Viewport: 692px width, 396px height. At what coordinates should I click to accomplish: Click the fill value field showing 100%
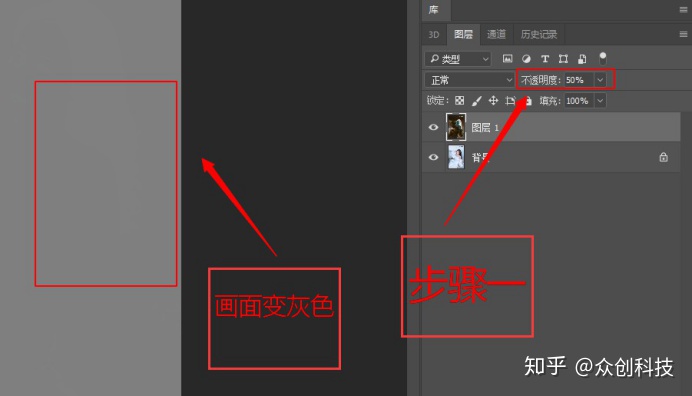pyautogui.click(x=579, y=101)
